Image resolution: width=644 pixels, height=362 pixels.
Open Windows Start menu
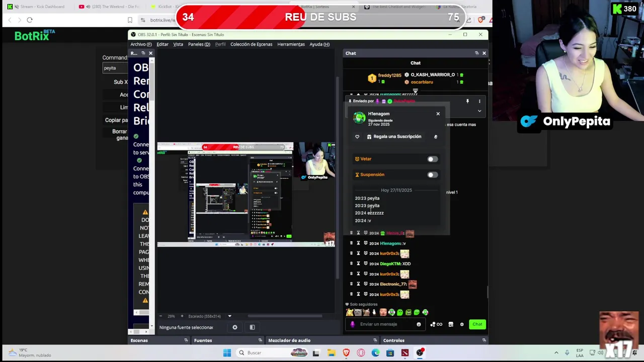click(227, 353)
